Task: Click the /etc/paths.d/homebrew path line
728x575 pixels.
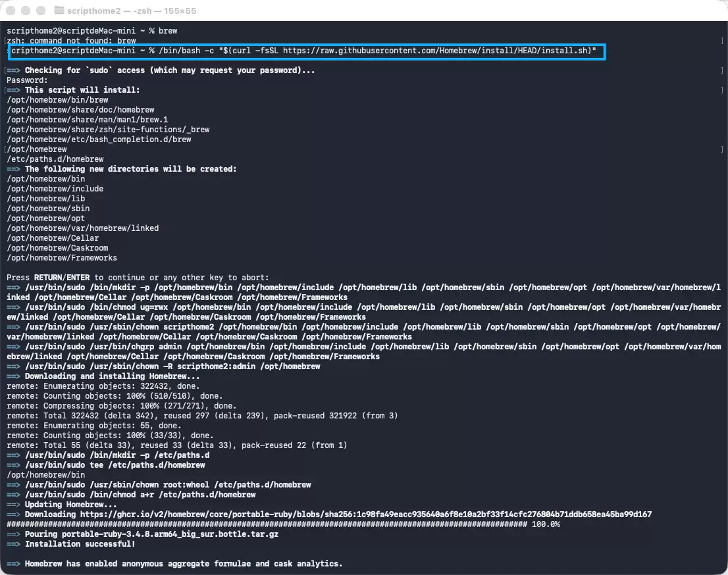Action: [55, 159]
